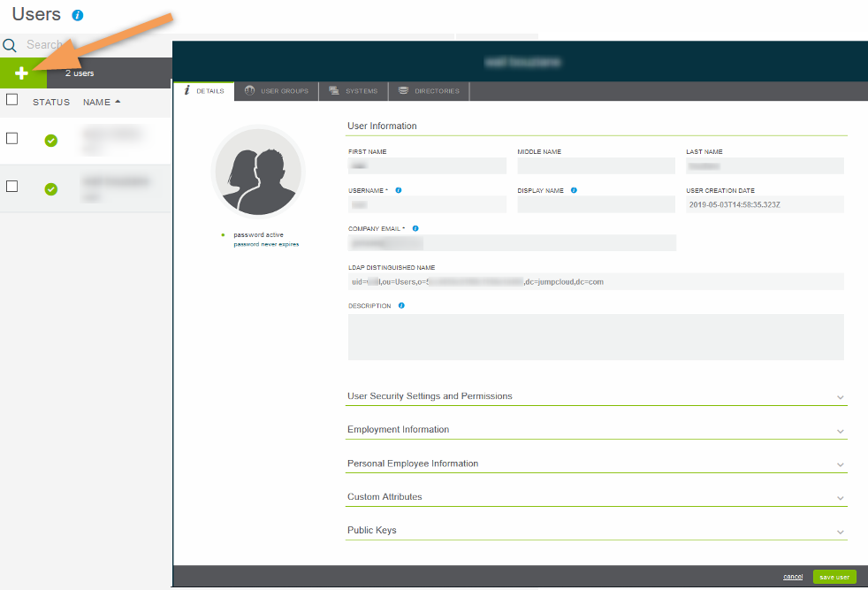The image size is (868, 590).
Task: Click the info icon next to Username
Action: (x=399, y=190)
